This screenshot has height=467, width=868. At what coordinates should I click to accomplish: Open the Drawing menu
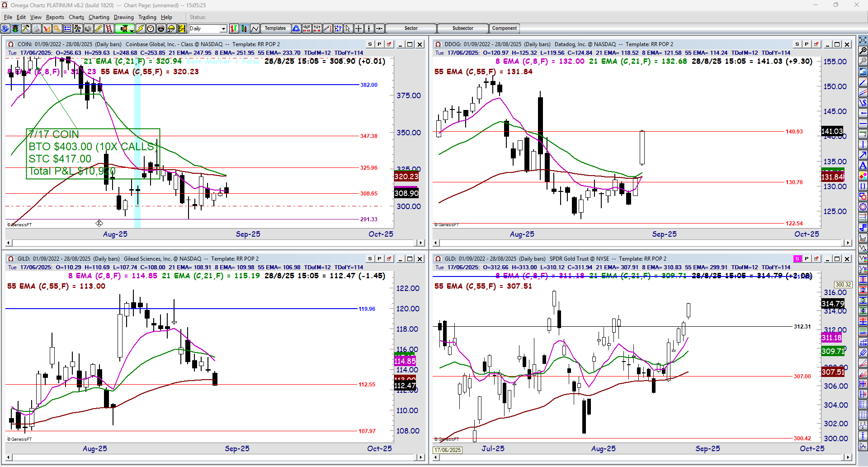coord(124,17)
